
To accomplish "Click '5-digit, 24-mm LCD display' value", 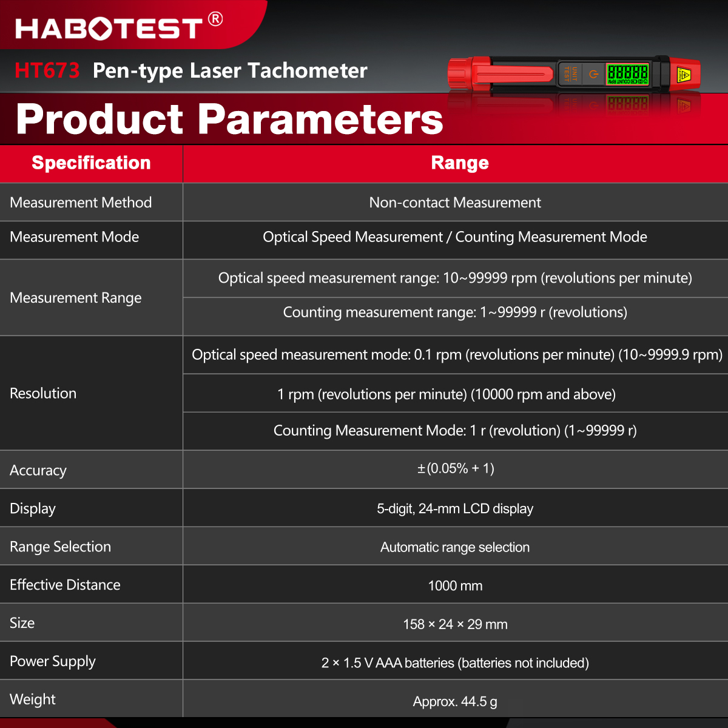I will point(455,509).
